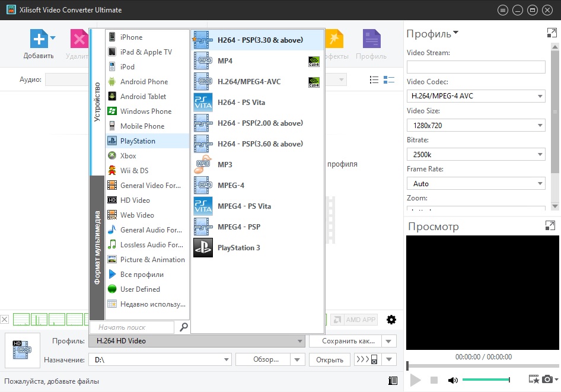Screen dimensions: 561x392
Task: Click the Профиль toolbar icon
Action: pos(371,40)
